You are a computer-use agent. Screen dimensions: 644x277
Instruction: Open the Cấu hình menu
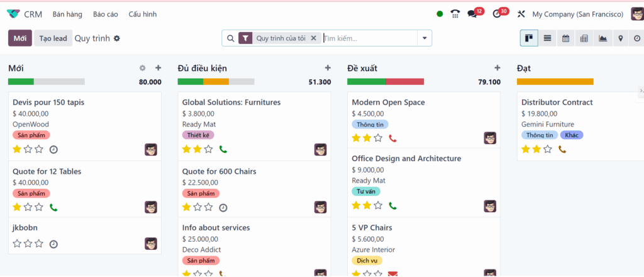coord(142,14)
